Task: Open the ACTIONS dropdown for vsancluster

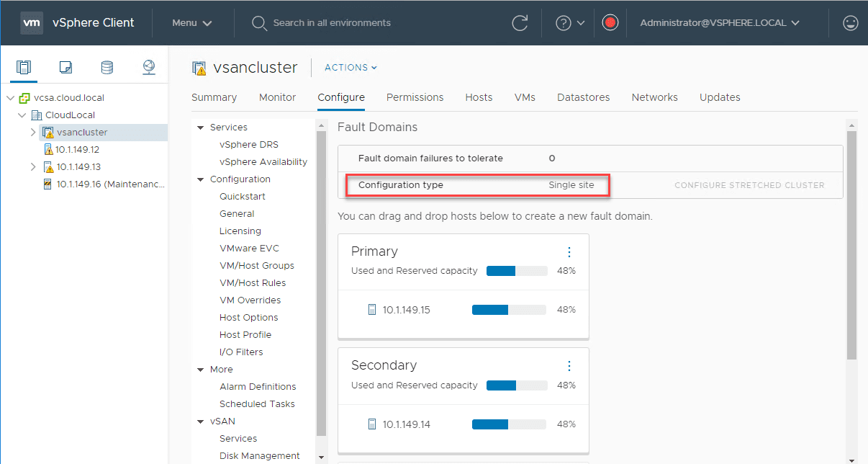Action: pyautogui.click(x=351, y=68)
